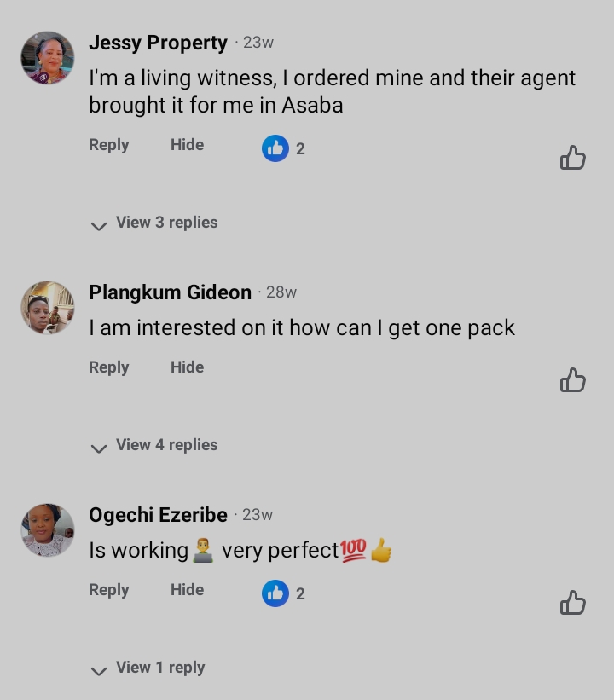Image resolution: width=614 pixels, height=700 pixels.
Task: Click blue like reaction on Jessy Property's comment
Action: (x=275, y=148)
